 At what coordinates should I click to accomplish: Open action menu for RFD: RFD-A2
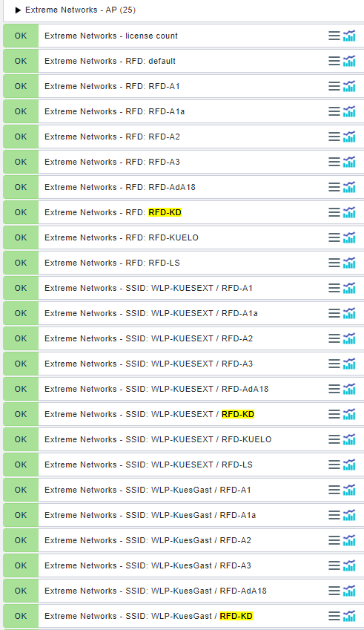tap(334, 137)
